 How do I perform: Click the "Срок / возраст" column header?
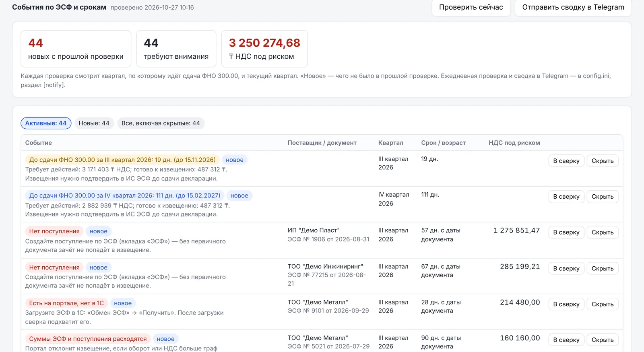pyautogui.click(x=444, y=143)
